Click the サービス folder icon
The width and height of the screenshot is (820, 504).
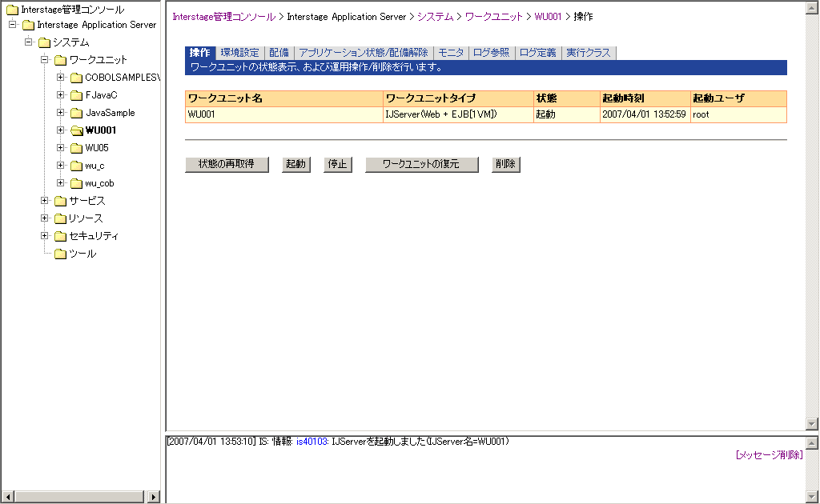tap(61, 201)
